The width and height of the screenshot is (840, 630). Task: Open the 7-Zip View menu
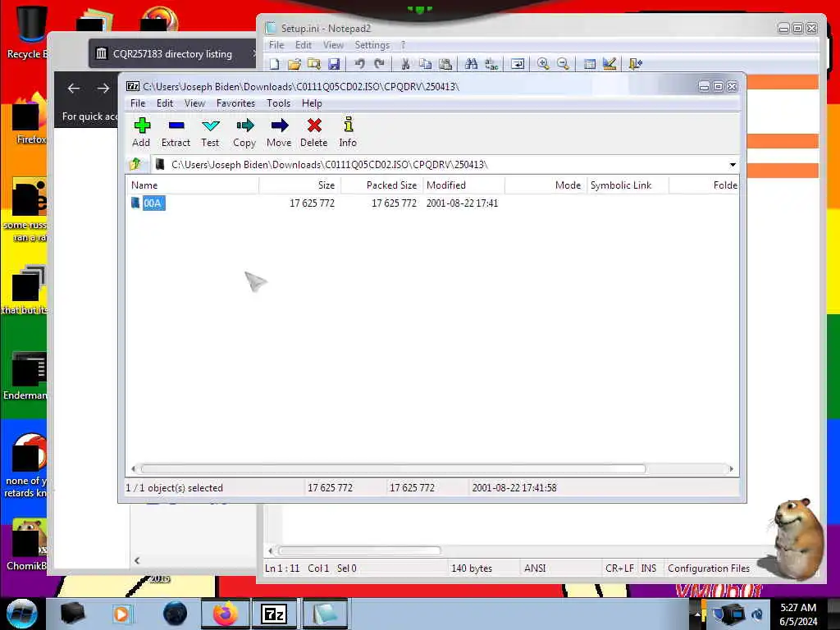point(194,103)
